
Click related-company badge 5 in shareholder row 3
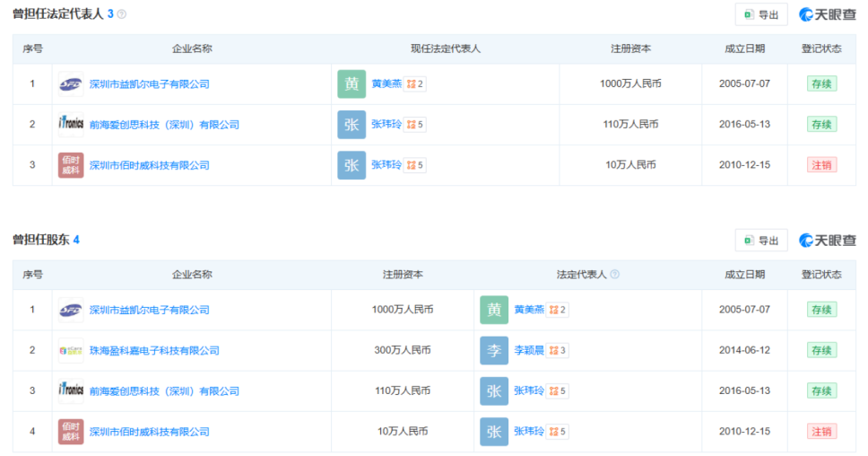click(558, 390)
